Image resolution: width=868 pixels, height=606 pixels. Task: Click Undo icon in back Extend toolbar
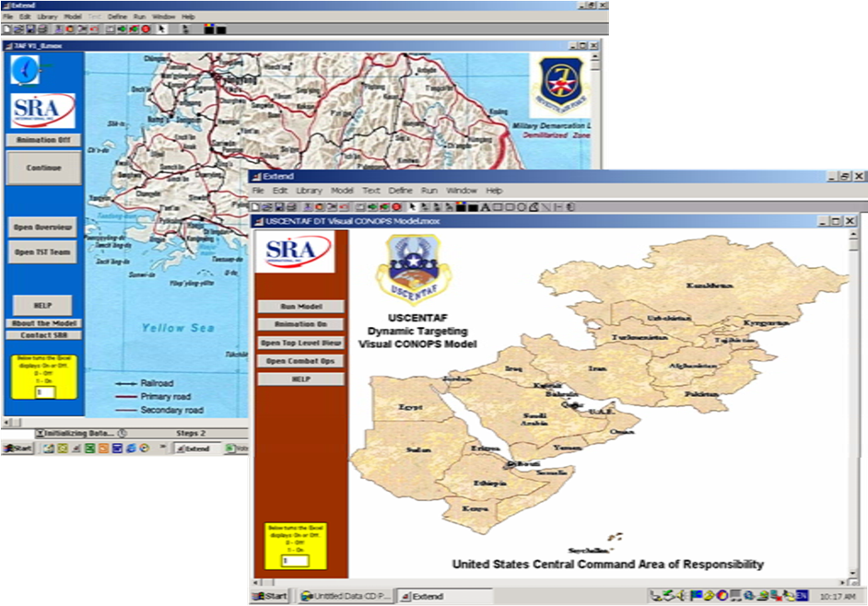click(x=94, y=29)
